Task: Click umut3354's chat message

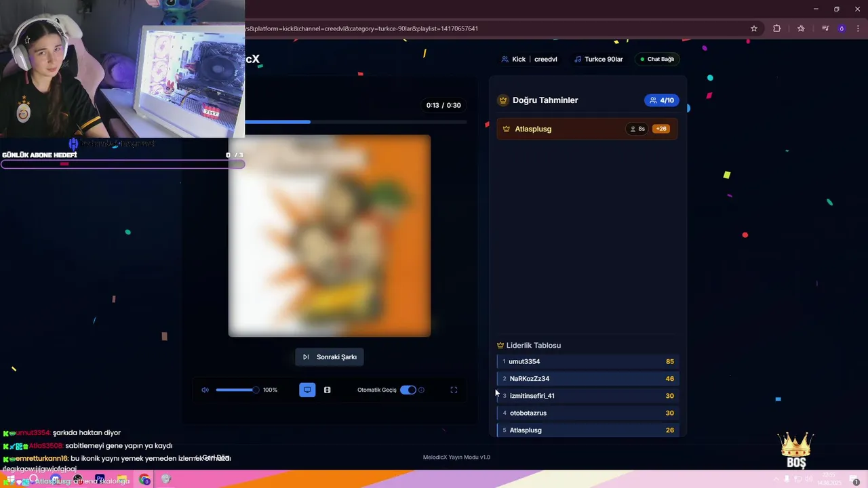Action: [x=62, y=432]
